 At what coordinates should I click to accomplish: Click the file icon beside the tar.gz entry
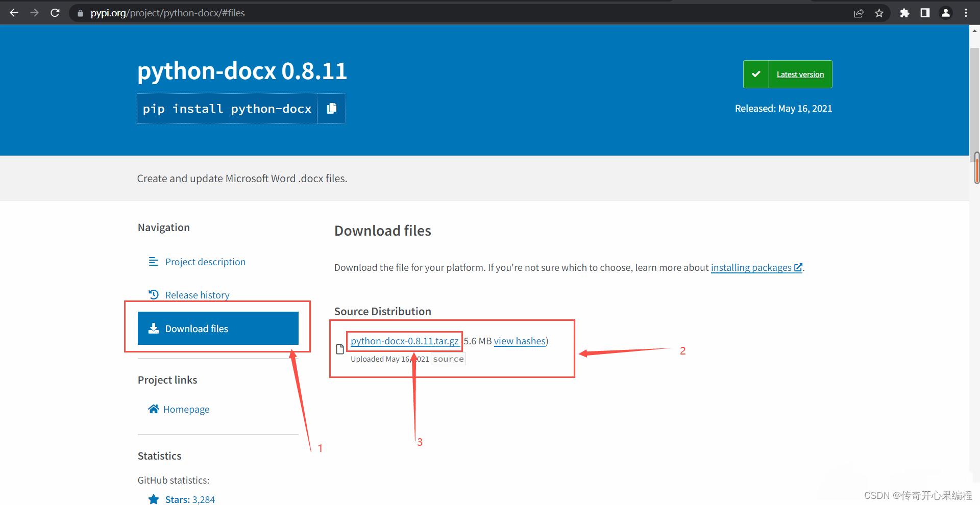point(340,349)
